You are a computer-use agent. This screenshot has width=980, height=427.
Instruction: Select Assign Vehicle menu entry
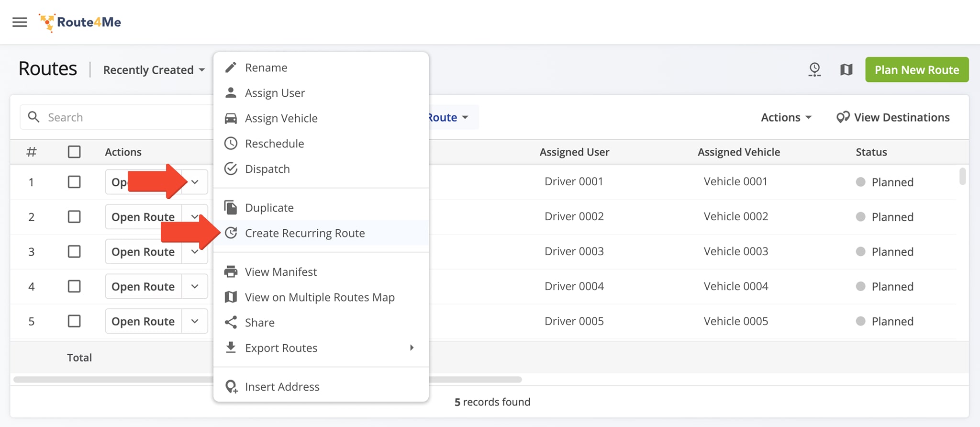321,118
